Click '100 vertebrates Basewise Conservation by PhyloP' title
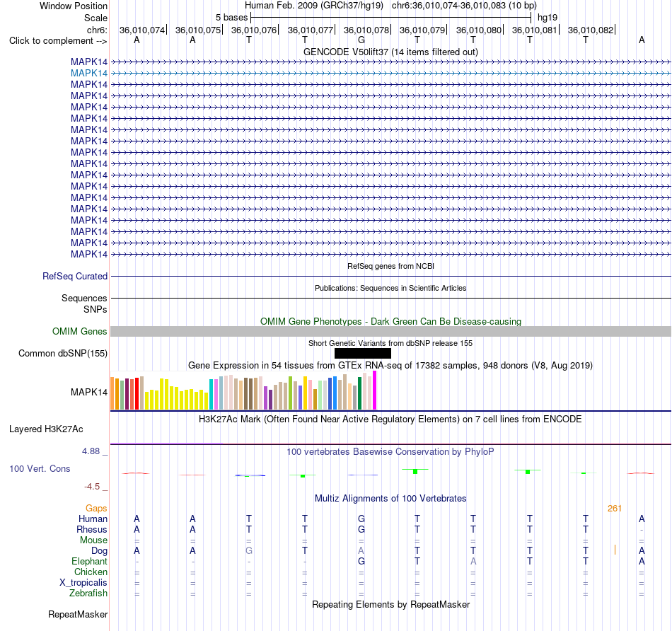 point(390,451)
